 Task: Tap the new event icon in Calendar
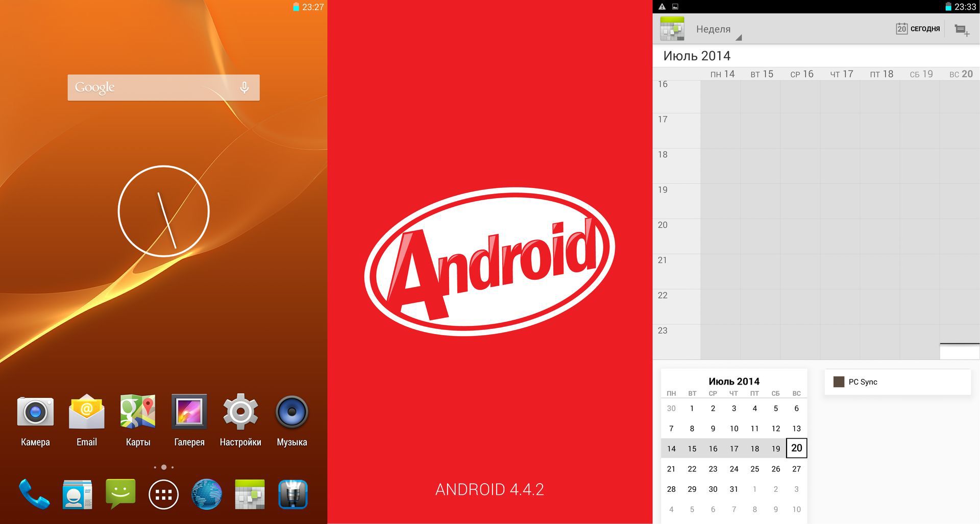962,30
